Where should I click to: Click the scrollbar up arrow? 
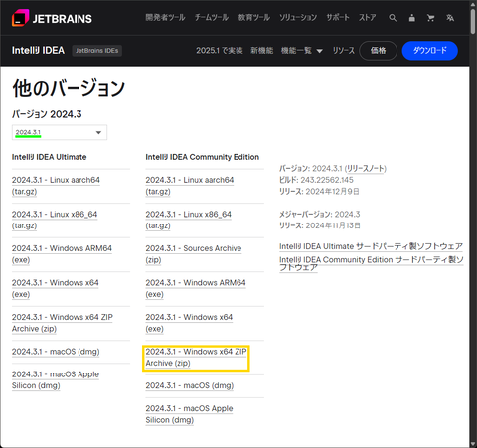coord(473,4)
